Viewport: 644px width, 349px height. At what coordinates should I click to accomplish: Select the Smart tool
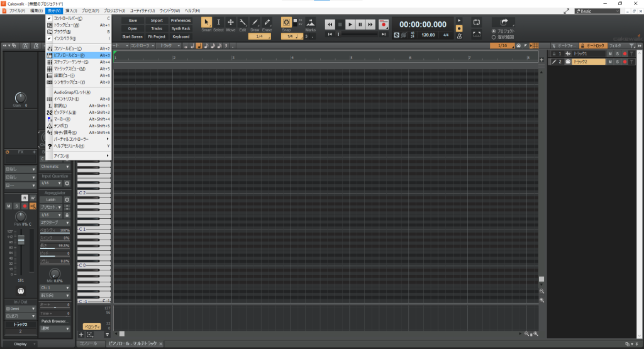point(206,22)
